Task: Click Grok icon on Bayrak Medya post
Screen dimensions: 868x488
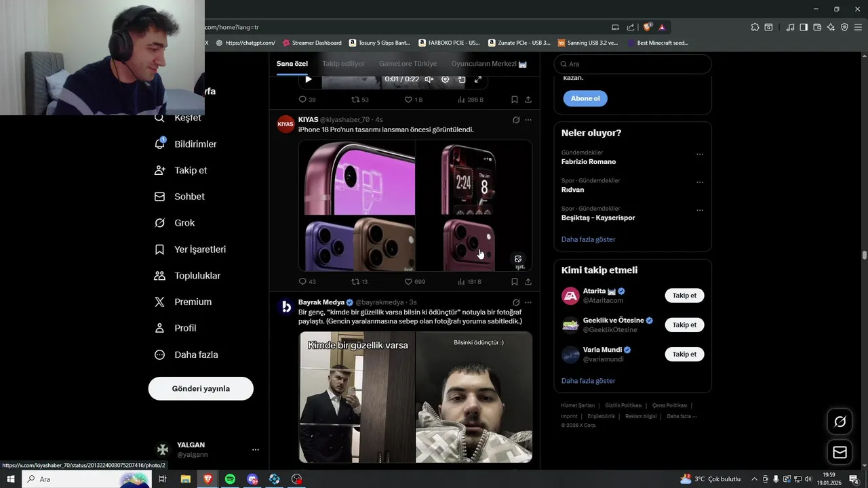Action: (515, 302)
